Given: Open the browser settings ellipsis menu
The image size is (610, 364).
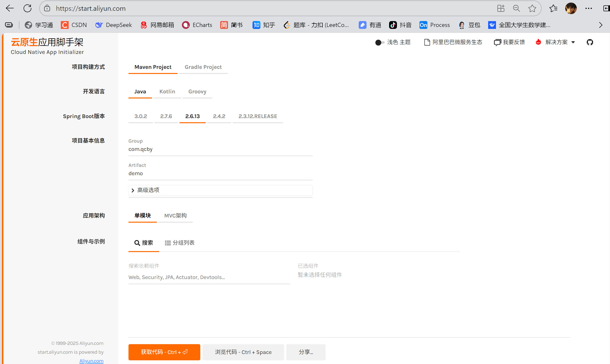Looking at the screenshot, I should click(589, 8).
